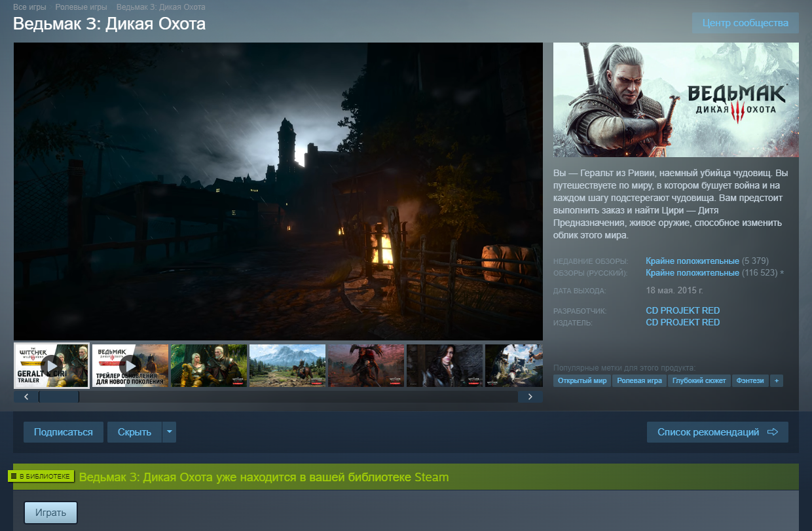Go to Все игры breadcrumb
Image resolution: width=812 pixels, height=531 pixels.
[x=29, y=7]
